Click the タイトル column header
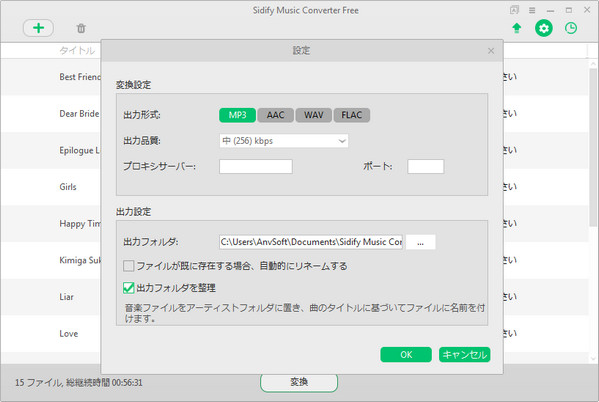Viewport: 599px width, 402px height. [x=77, y=50]
